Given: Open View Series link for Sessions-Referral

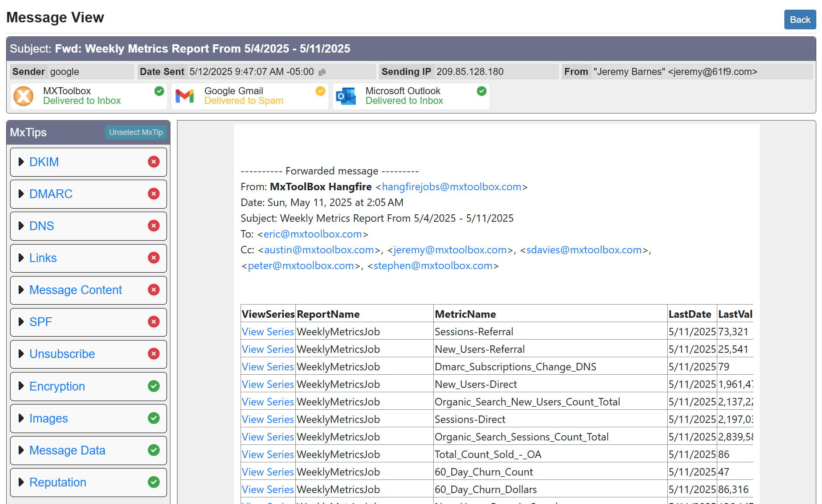Looking at the screenshot, I should click(268, 332).
